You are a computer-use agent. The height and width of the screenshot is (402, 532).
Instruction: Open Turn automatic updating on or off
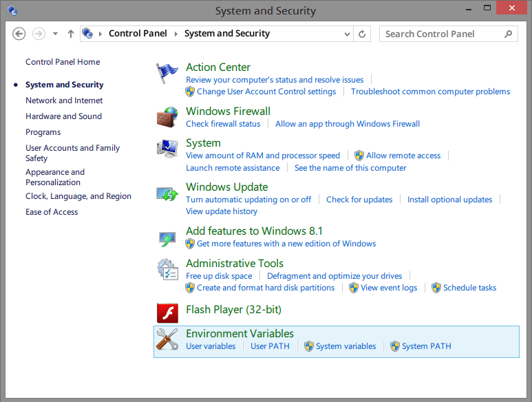tap(248, 200)
